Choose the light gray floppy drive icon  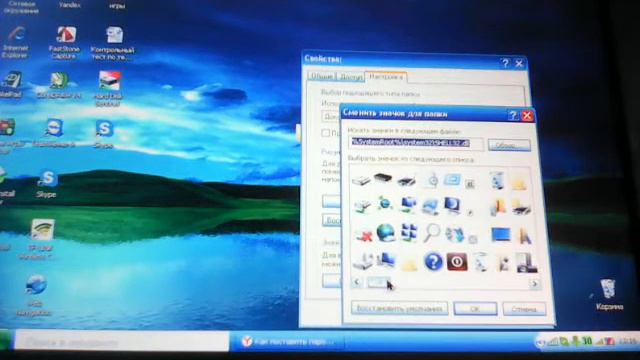click(x=360, y=180)
